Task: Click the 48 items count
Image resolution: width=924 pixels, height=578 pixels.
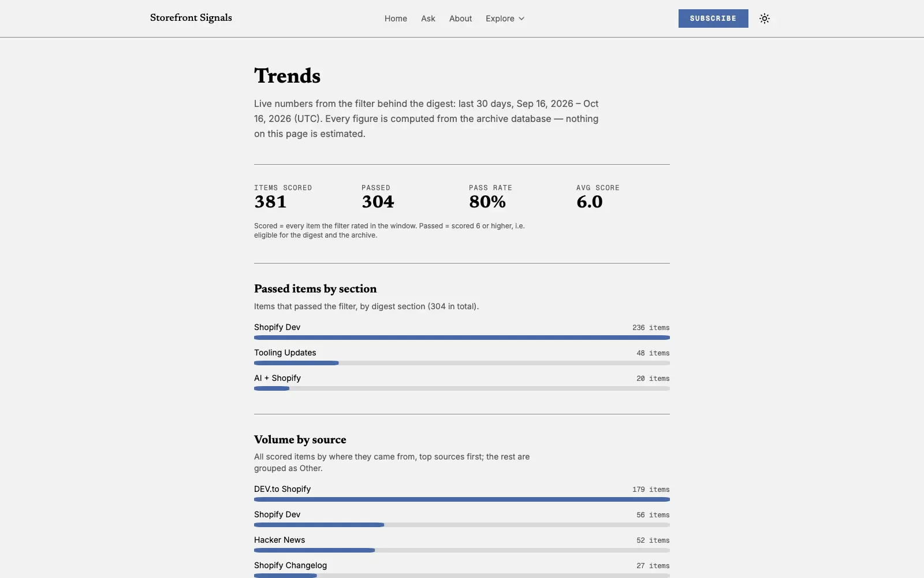Action: (653, 353)
